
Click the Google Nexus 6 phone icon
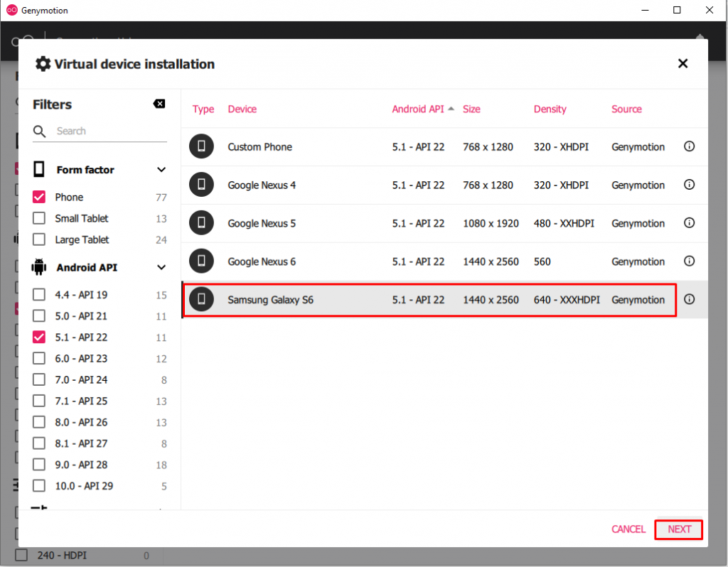(201, 261)
